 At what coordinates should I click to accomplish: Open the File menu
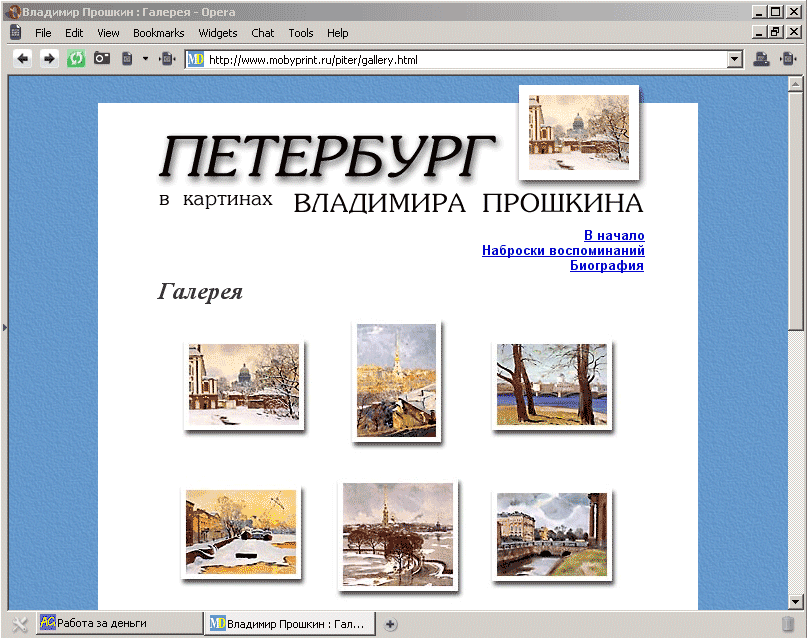(43, 33)
